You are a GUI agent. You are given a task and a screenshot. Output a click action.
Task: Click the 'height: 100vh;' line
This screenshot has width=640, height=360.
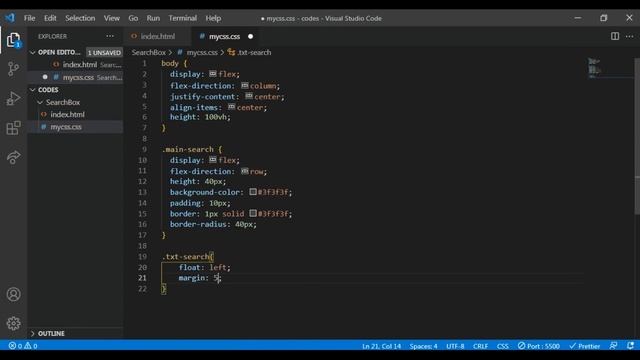coord(200,117)
